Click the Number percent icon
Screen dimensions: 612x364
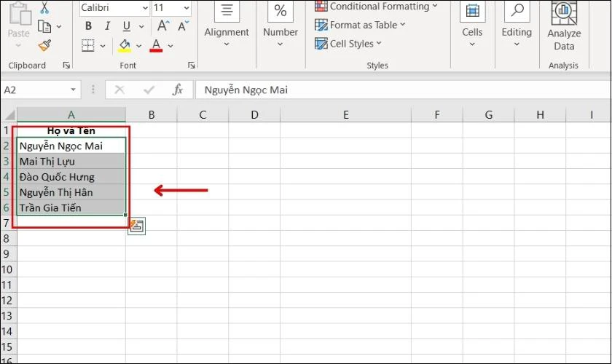[280, 10]
